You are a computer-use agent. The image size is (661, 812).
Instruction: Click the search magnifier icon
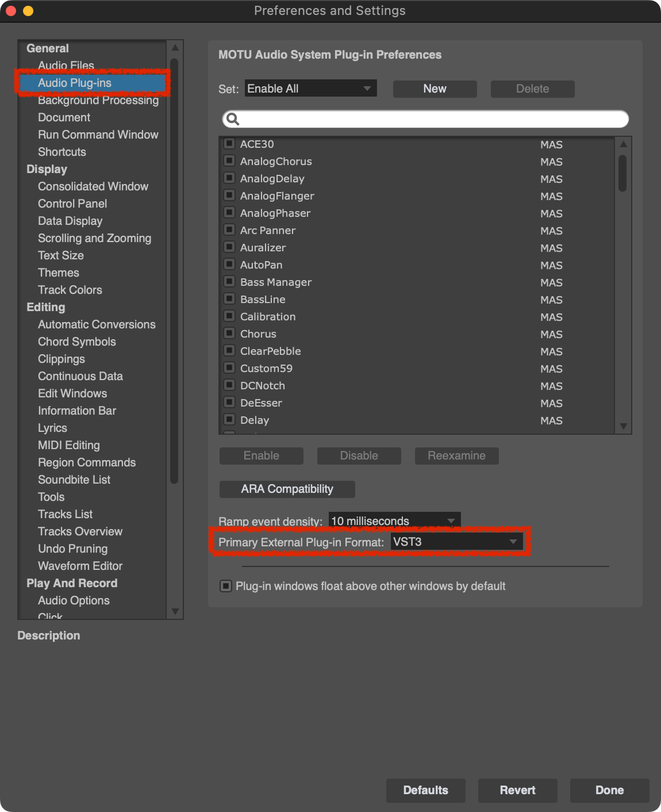[x=233, y=119]
